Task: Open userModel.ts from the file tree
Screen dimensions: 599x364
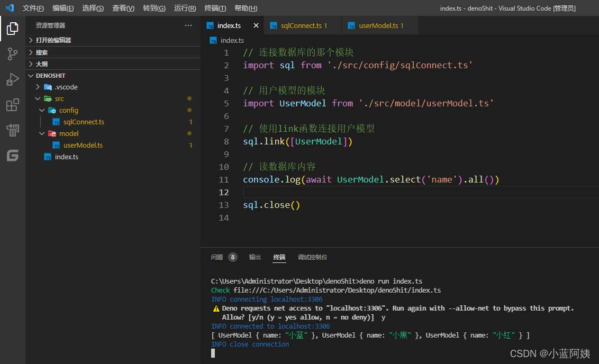Action: point(83,145)
